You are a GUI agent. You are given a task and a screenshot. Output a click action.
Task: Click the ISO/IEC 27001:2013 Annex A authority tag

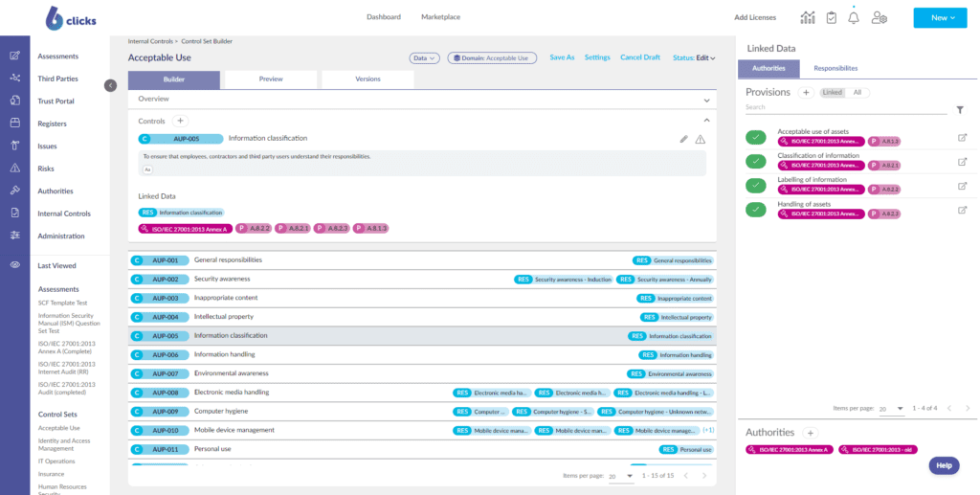pos(788,449)
